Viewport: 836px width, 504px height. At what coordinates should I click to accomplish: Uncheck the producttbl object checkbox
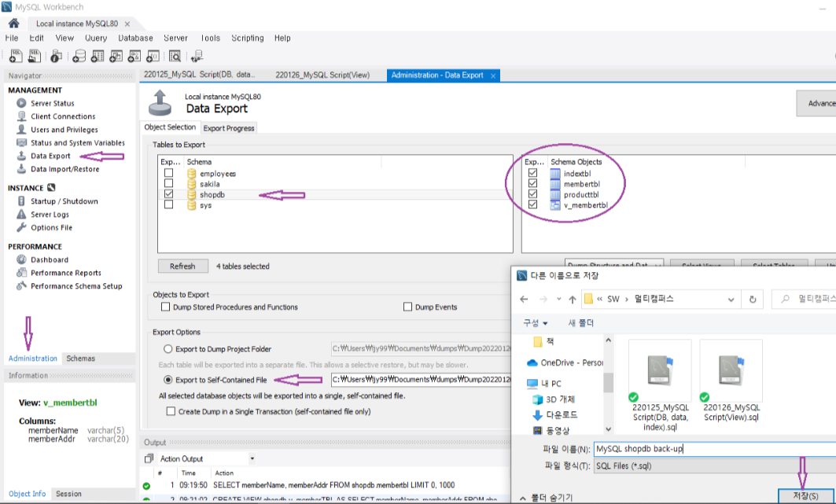pos(532,194)
